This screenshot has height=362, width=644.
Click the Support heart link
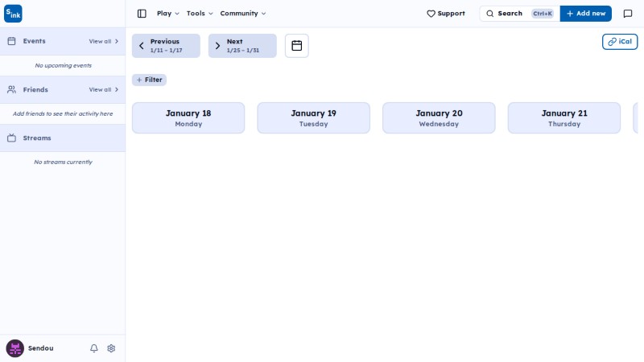[446, 14]
